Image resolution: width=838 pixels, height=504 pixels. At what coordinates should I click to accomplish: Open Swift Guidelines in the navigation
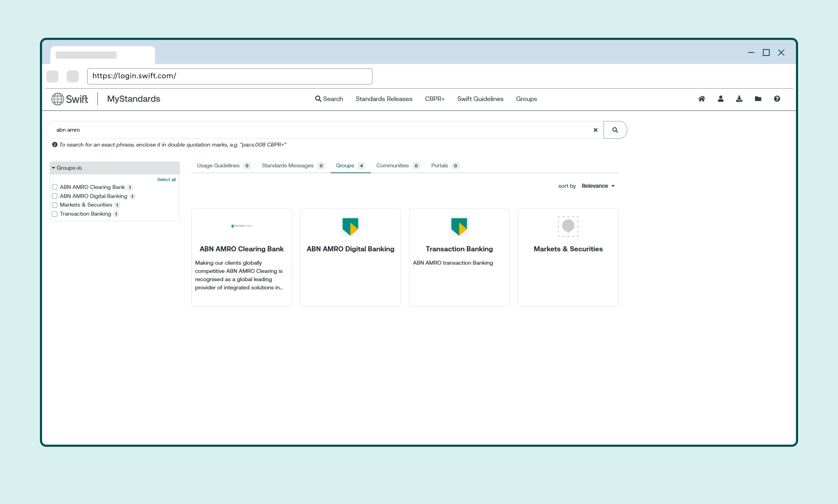480,99
